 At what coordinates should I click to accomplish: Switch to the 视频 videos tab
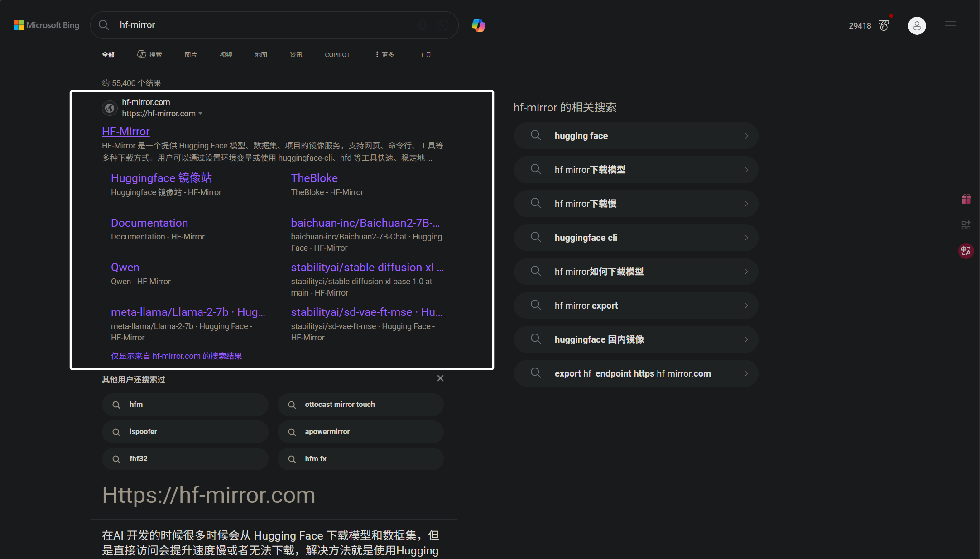pos(226,55)
